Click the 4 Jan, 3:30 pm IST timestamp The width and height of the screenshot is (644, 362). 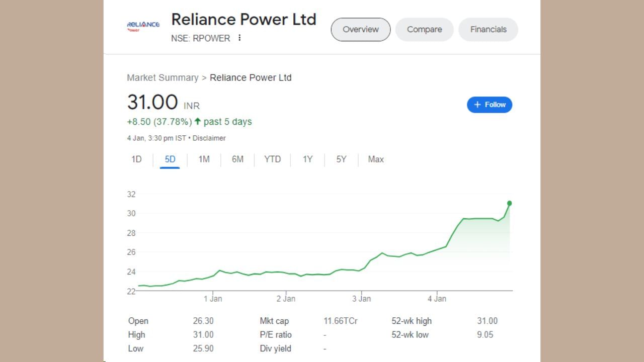[x=156, y=138]
